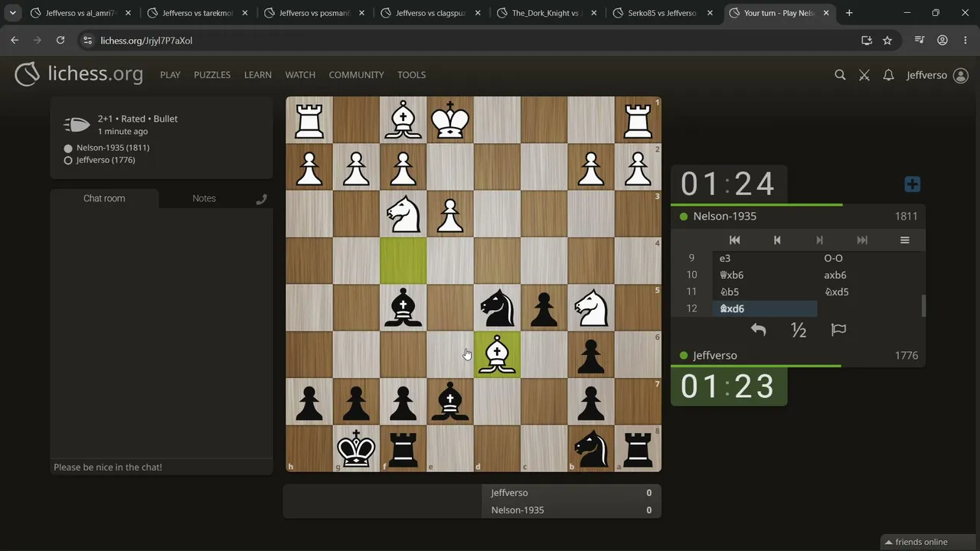
Task: Select highlighted move xd6 in move list
Action: pos(765,309)
